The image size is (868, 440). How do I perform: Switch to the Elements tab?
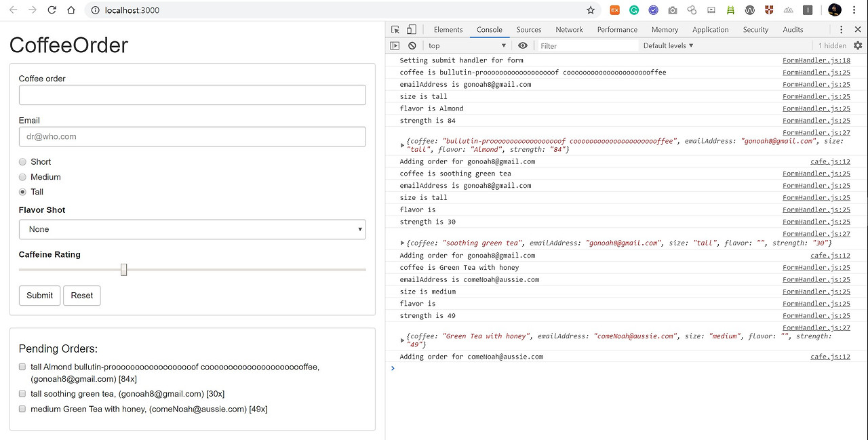(x=448, y=29)
